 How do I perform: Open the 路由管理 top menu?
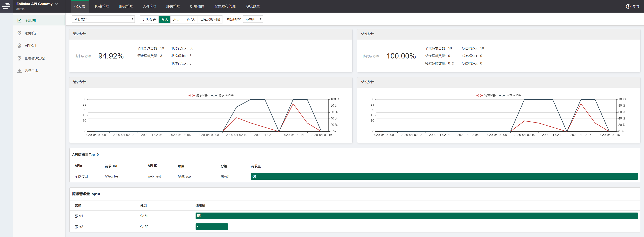coord(102,6)
